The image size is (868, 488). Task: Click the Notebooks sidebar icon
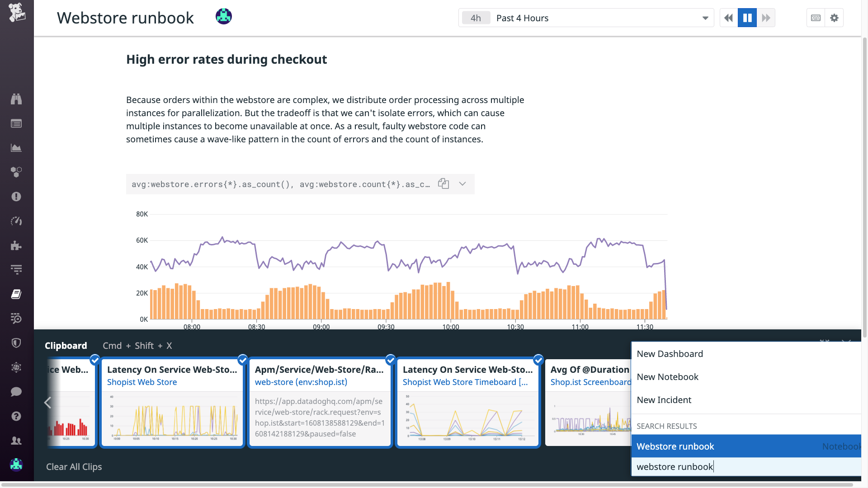tap(16, 294)
